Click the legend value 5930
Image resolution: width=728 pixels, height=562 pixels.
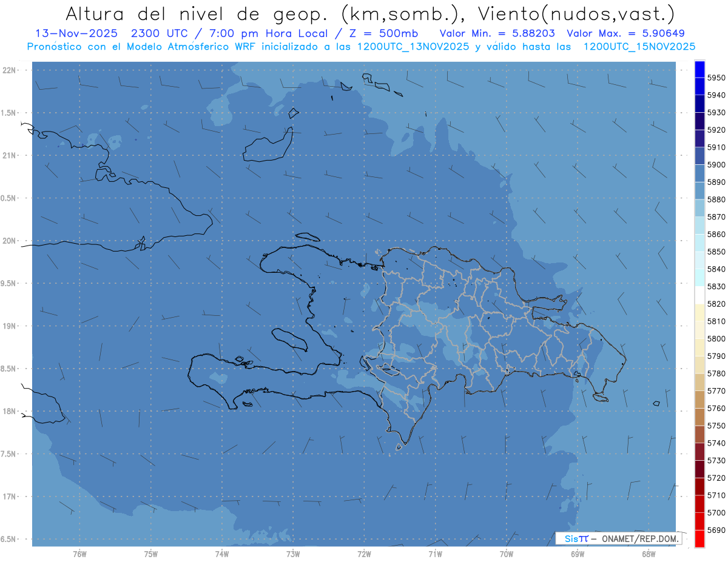pos(716,112)
